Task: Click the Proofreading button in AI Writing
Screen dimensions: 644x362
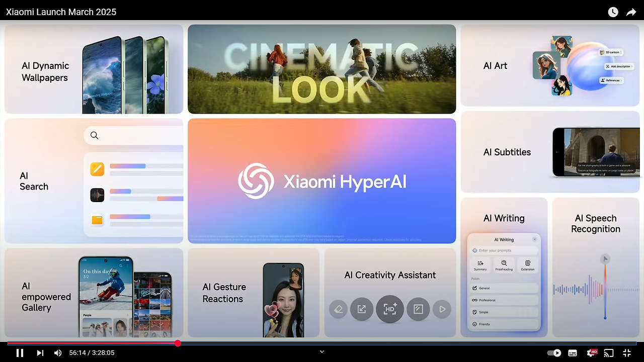Action: [504, 265]
